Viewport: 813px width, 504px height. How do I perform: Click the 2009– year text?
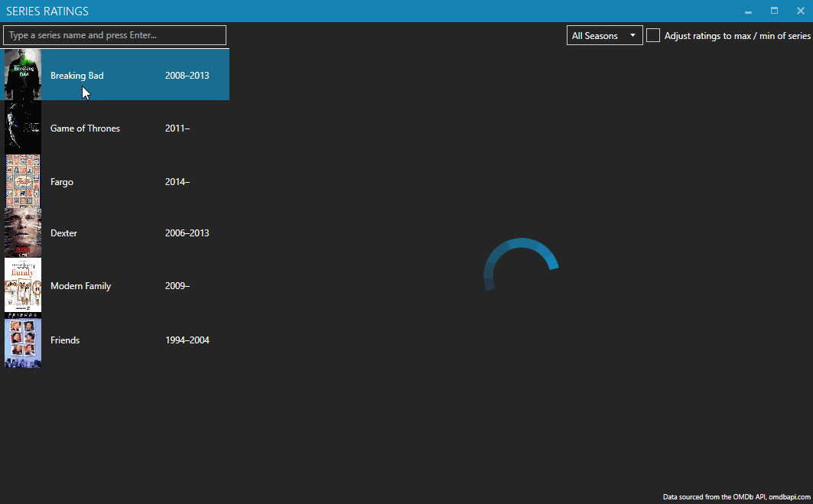pos(177,286)
